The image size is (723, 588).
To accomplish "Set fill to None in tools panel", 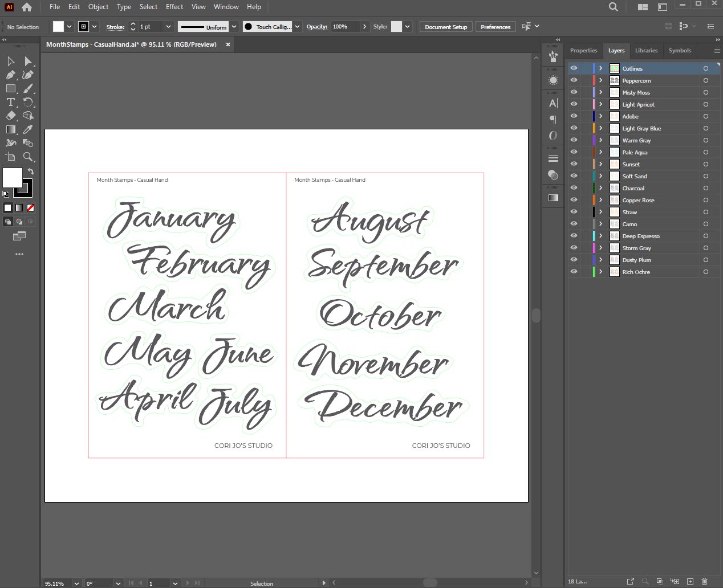I will (31, 208).
